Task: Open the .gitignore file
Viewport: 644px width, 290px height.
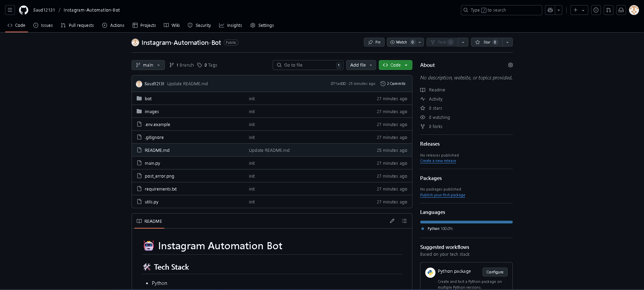Action: pyautogui.click(x=154, y=137)
